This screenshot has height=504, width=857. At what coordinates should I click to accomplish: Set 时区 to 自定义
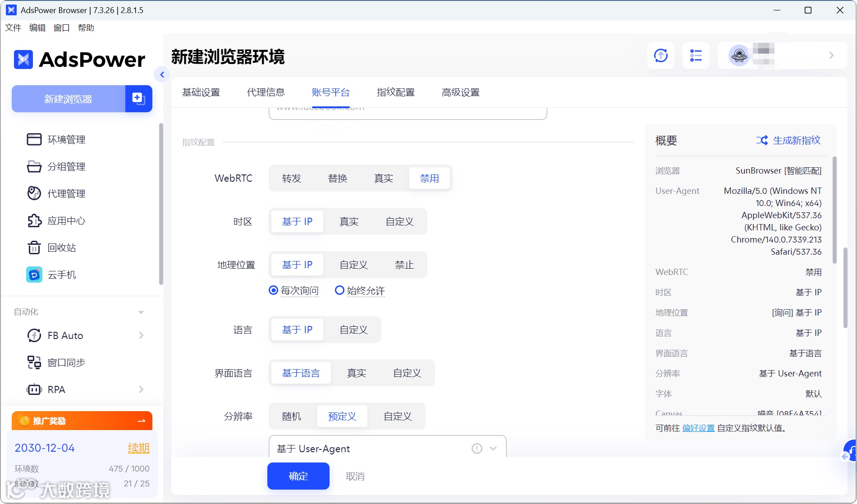(400, 221)
